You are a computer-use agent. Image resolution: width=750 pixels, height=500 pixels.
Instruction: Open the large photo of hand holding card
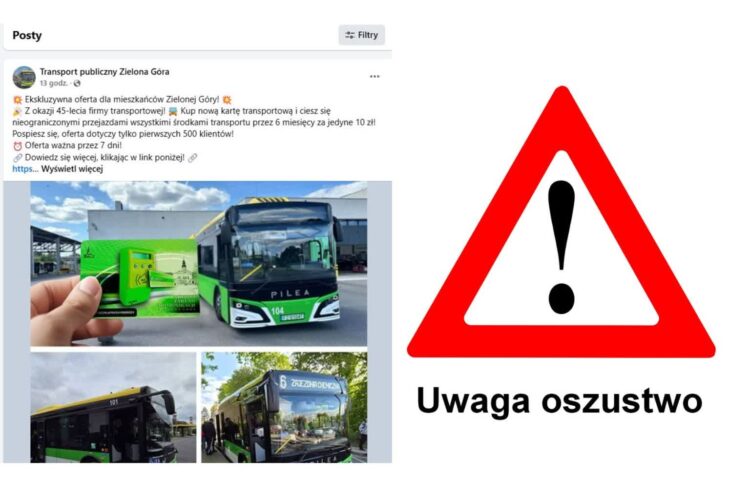point(199,263)
